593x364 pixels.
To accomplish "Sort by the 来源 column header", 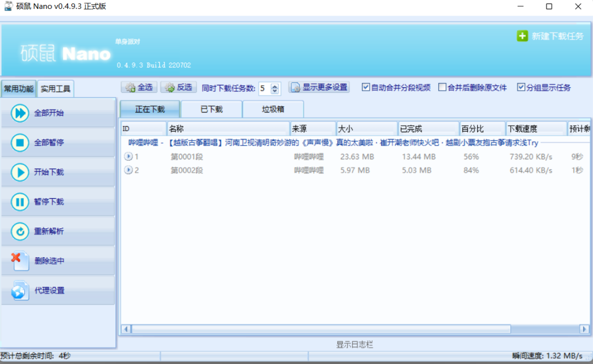I will [313, 128].
